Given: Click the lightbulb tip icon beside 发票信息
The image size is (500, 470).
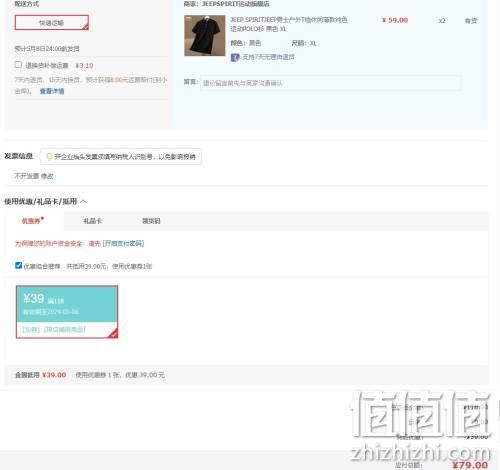Looking at the screenshot, I should (49, 157).
